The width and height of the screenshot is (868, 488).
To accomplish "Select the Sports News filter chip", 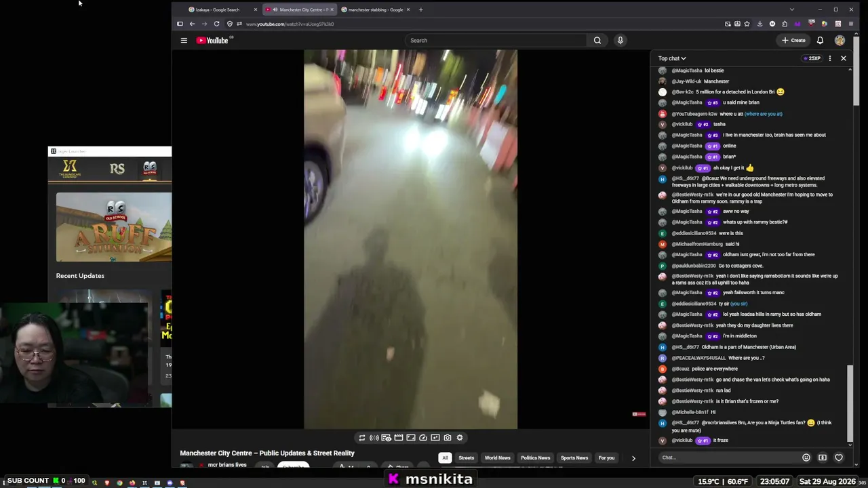I will [x=574, y=458].
